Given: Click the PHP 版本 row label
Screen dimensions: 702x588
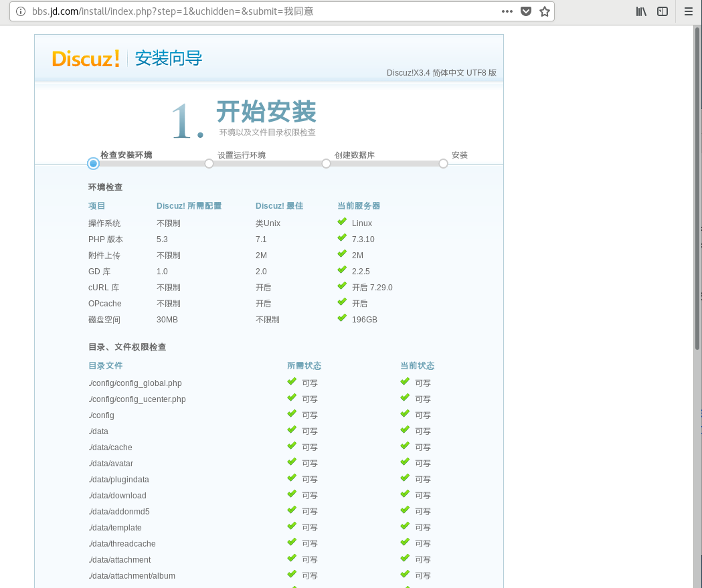Looking at the screenshot, I should 106,239.
